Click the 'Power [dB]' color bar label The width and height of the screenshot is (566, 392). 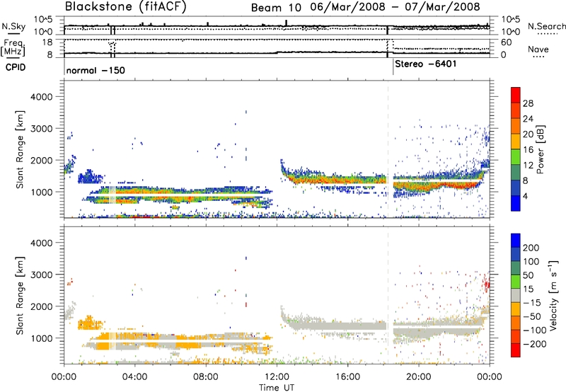click(540, 149)
